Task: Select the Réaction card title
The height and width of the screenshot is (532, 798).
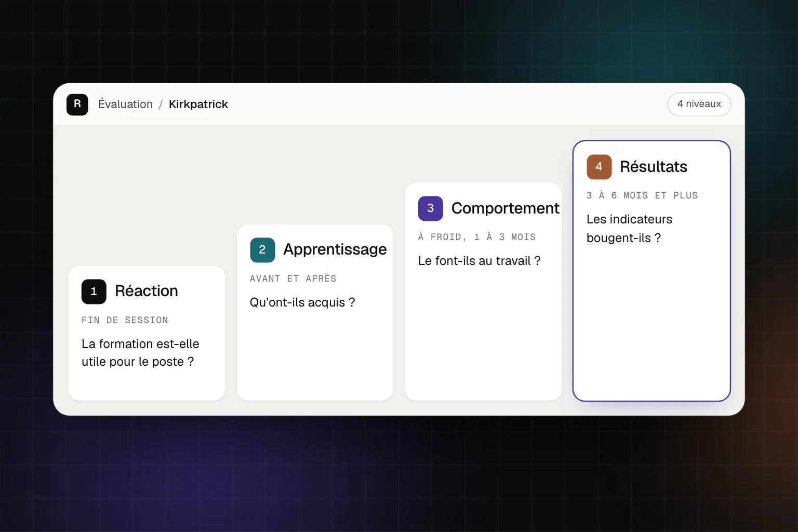Action: pyautogui.click(x=147, y=291)
